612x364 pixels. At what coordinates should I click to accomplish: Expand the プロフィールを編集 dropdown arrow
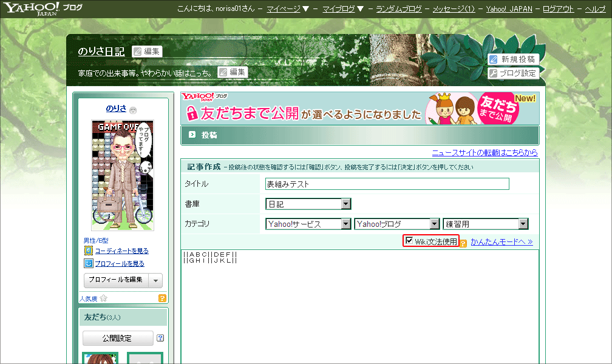(x=155, y=280)
